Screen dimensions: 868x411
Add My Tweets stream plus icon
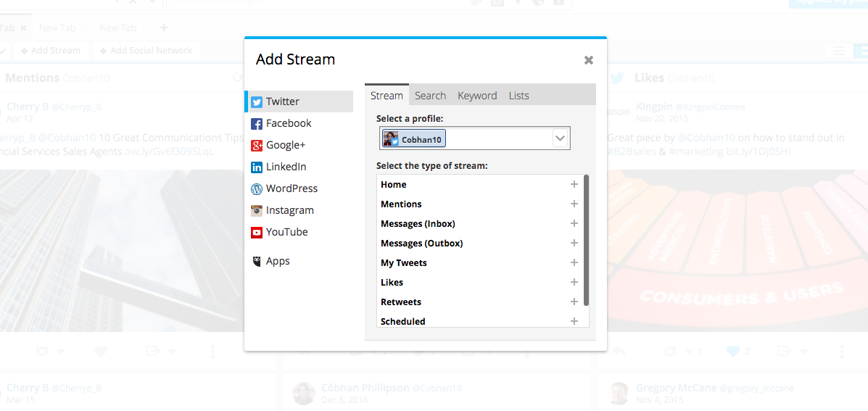[574, 262]
